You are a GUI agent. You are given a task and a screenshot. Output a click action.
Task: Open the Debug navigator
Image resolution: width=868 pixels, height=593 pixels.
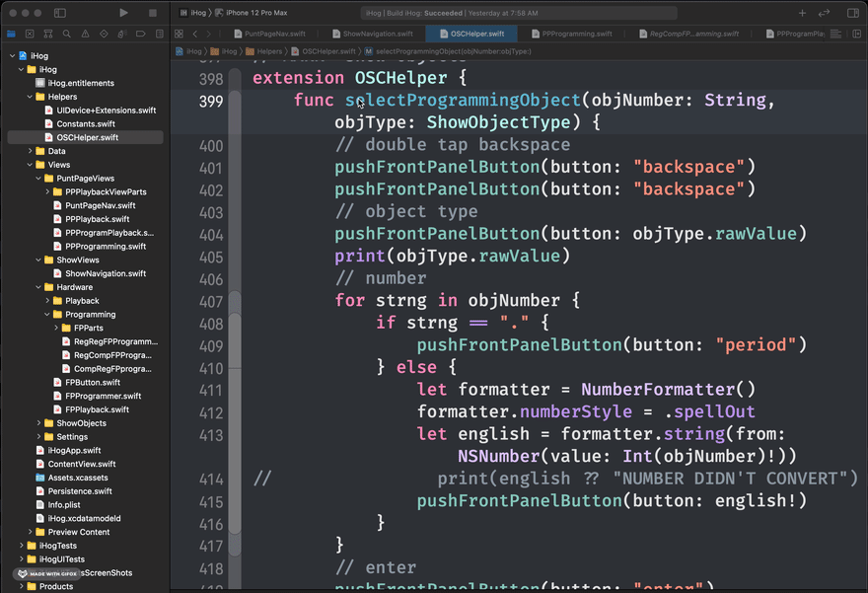(122, 34)
